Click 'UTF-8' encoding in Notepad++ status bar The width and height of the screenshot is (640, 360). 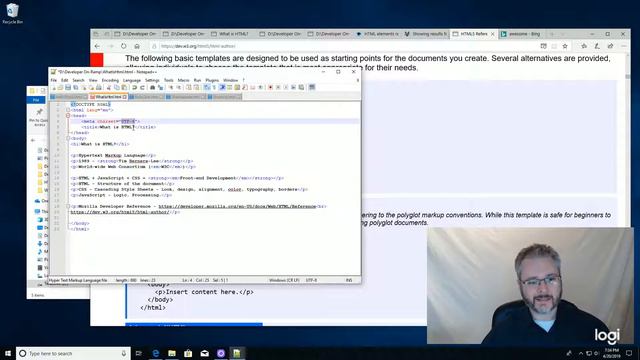311,280
